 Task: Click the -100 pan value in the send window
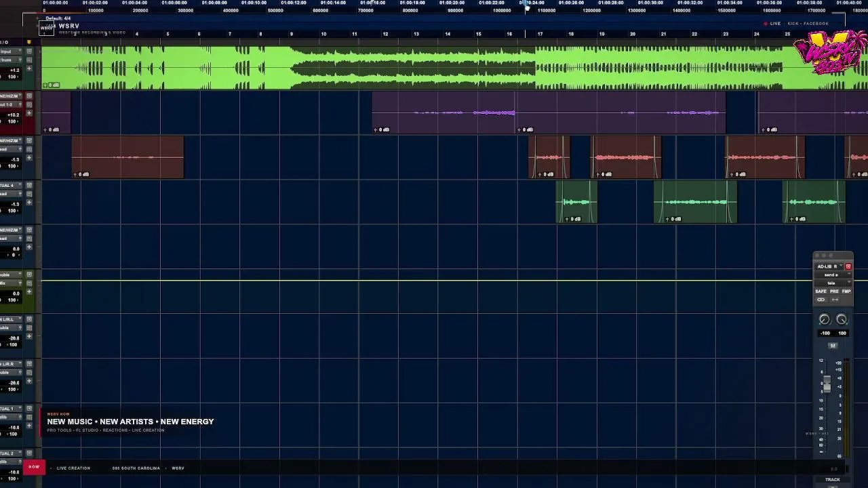pos(825,333)
